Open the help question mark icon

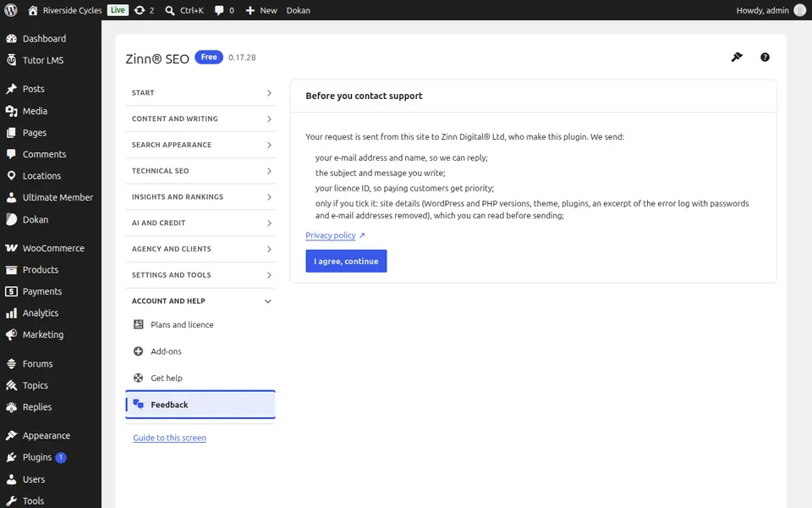point(765,58)
